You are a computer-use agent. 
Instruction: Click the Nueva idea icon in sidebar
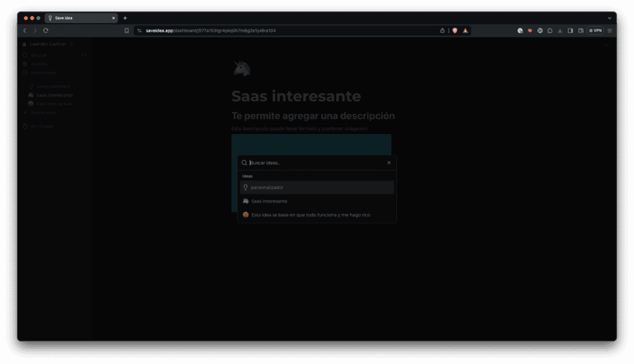pos(24,72)
